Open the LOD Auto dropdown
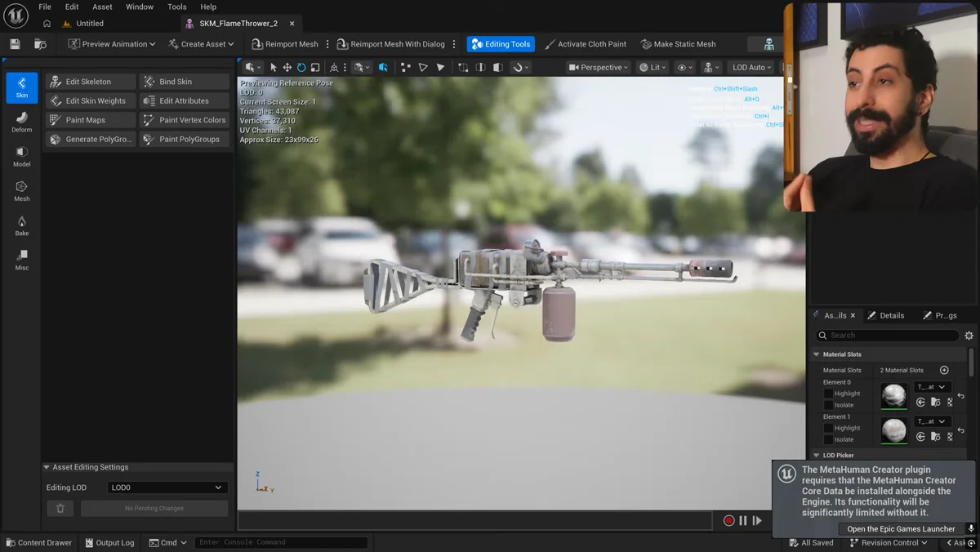This screenshot has width=980, height=552. click(752, 67)
